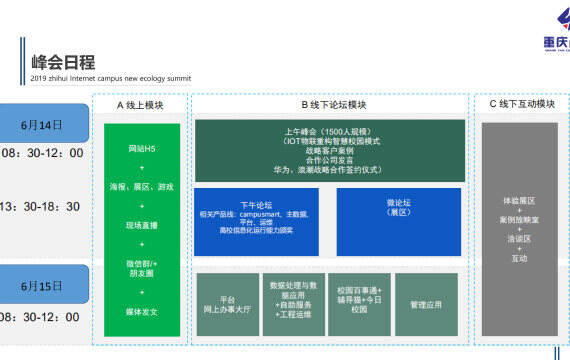The height and width of the screenshot is (360, 570).
Task: Click the blue 下午论坛 block
Action: point(256,222)
